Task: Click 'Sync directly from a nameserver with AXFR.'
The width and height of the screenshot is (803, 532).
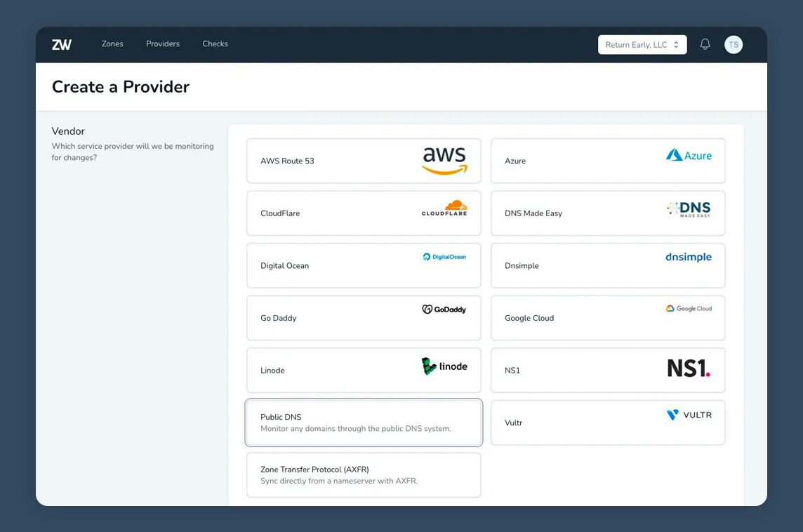Action: 339,481
